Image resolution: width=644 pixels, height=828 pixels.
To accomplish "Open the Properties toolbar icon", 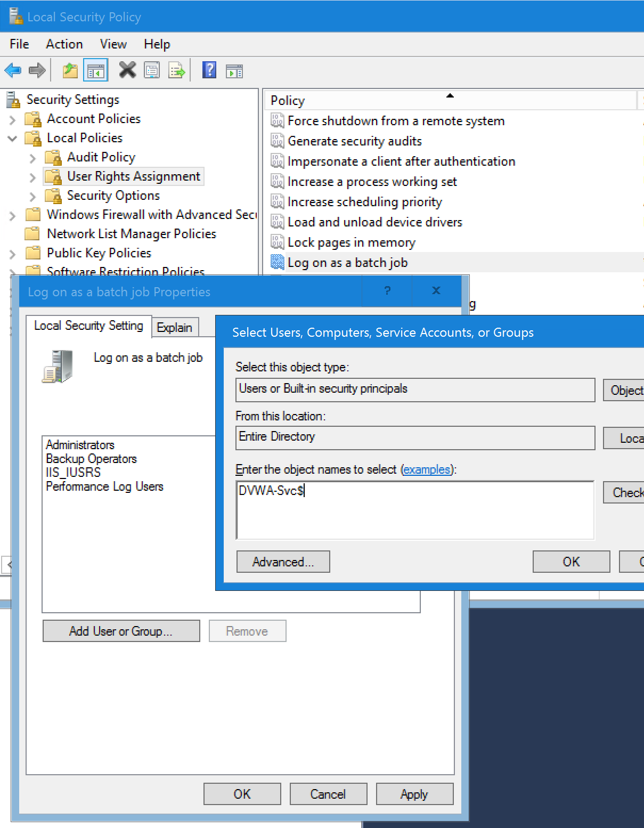I will point(152,70).
